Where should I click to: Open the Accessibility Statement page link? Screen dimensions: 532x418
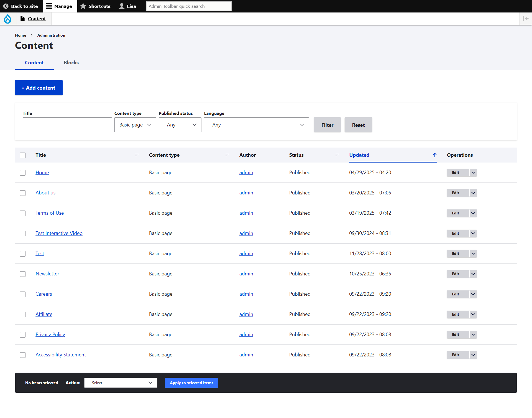61,355
